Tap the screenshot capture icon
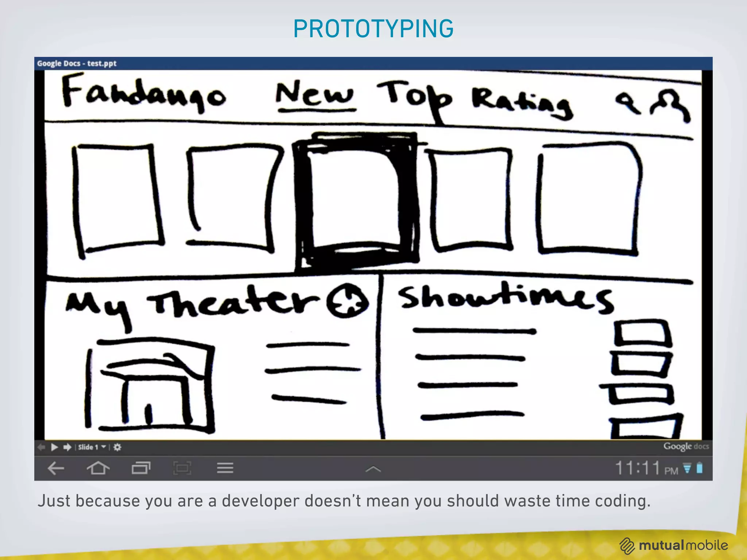This screenshot has height=560, width=747. click(x=182, y=468)
